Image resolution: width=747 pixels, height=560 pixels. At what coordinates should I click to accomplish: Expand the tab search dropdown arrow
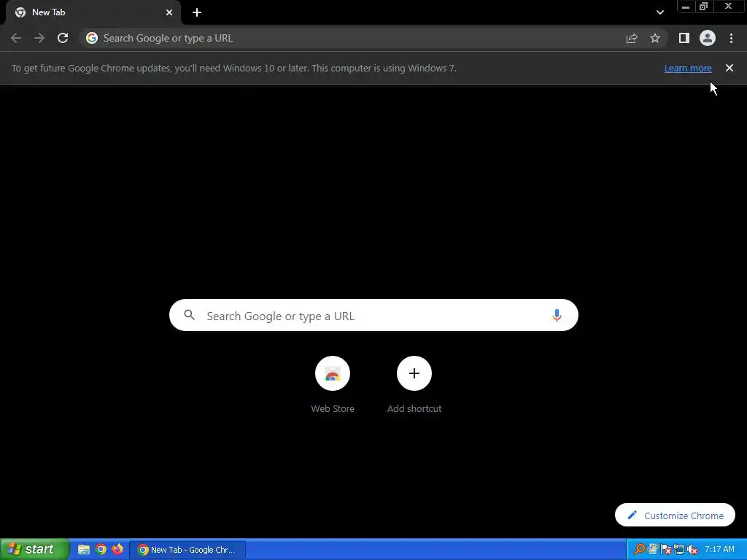pos(659,12)
